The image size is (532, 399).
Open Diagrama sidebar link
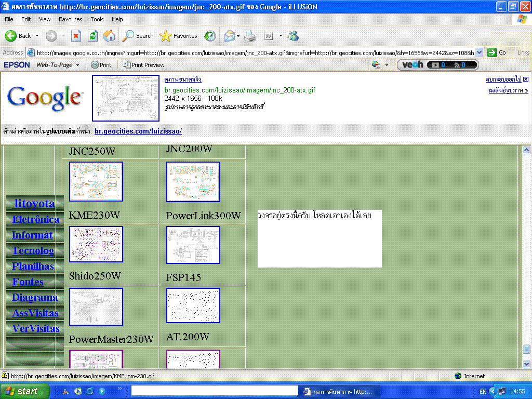click(x=35, y=297)
